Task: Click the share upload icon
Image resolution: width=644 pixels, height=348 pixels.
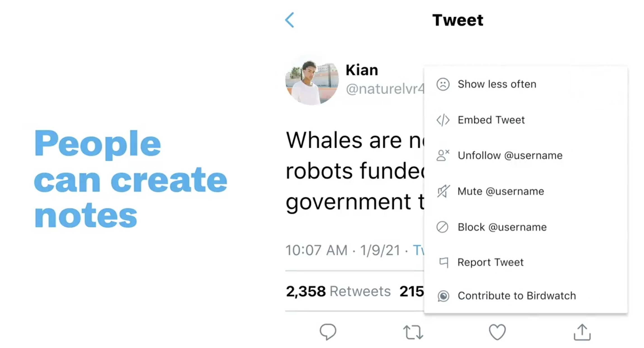Action: pyautogui.click(x=582, y=332)
